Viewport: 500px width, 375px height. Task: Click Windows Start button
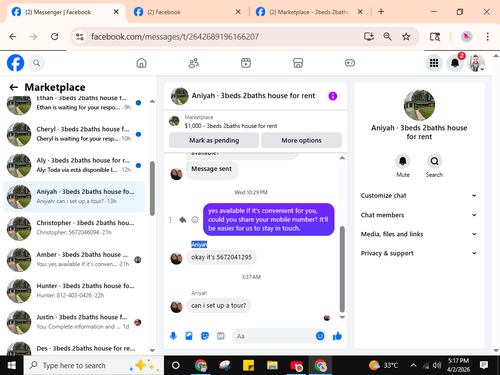12,365
